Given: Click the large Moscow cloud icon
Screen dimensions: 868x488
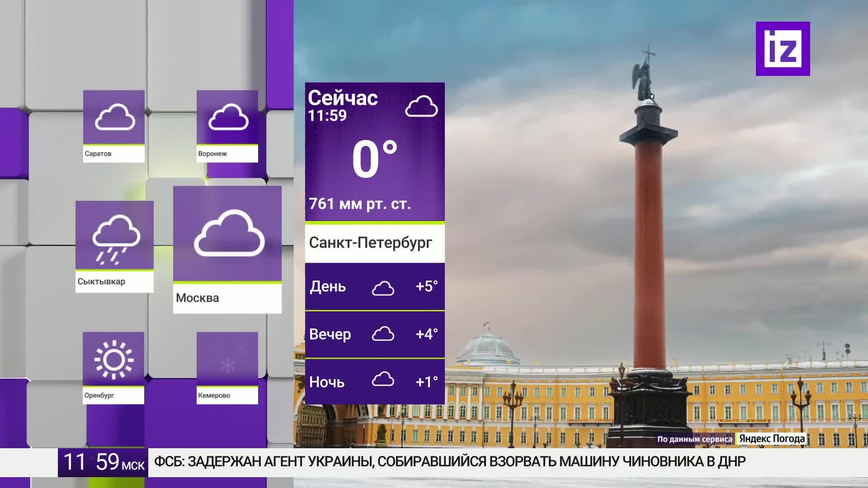Looking at the screenshot, I should click(x=229, y=234).
